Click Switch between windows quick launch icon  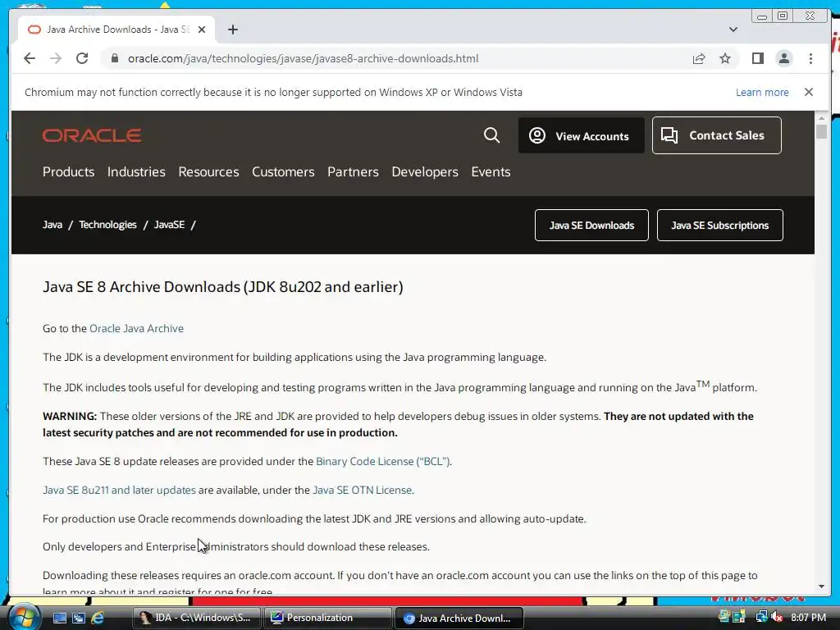click(x=79, y=619)
